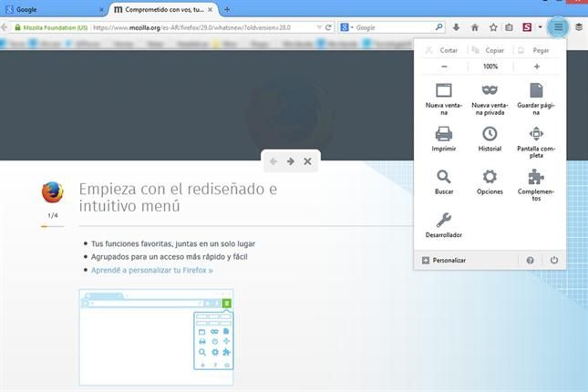
Task: Click the menu illustration thumbnail
Action: (156, 337)
